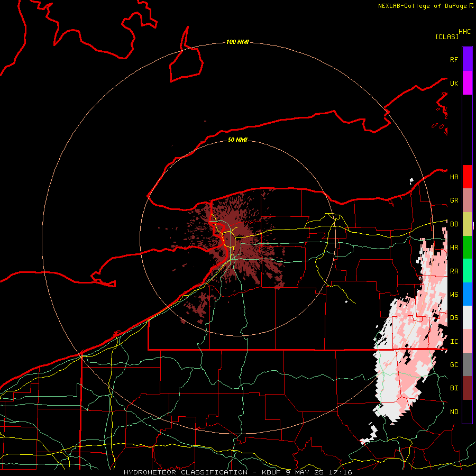Click the 100 NMI range ring label
476x476 pixels.
coord(237,42)
